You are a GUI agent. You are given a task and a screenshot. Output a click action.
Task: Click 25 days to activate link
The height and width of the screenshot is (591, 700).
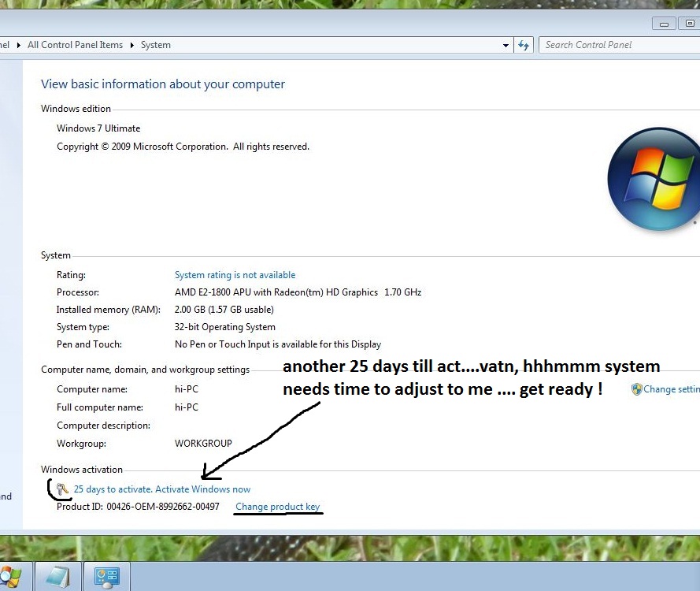pos(162,489)
